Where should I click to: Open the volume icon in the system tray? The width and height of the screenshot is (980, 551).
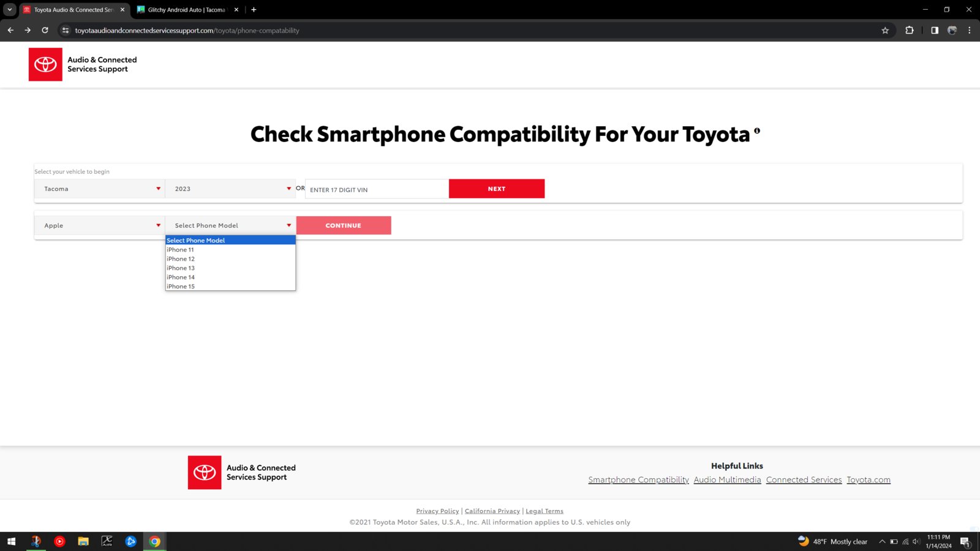click(x=916, y=542)
